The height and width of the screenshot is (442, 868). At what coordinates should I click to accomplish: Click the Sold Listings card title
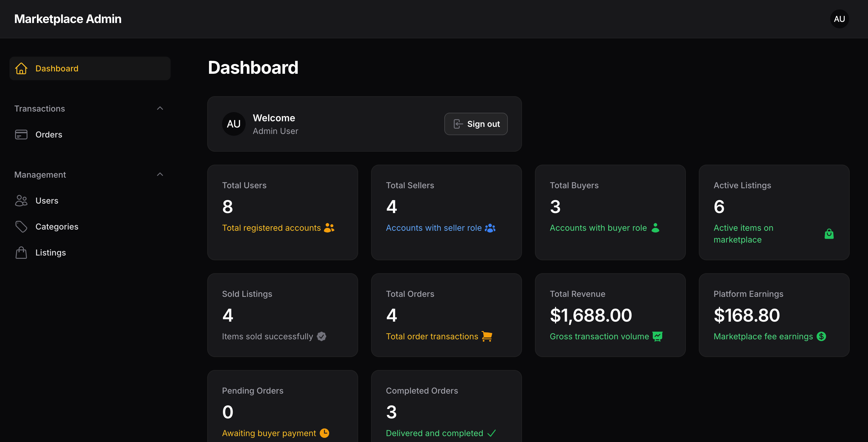(247, 294)
